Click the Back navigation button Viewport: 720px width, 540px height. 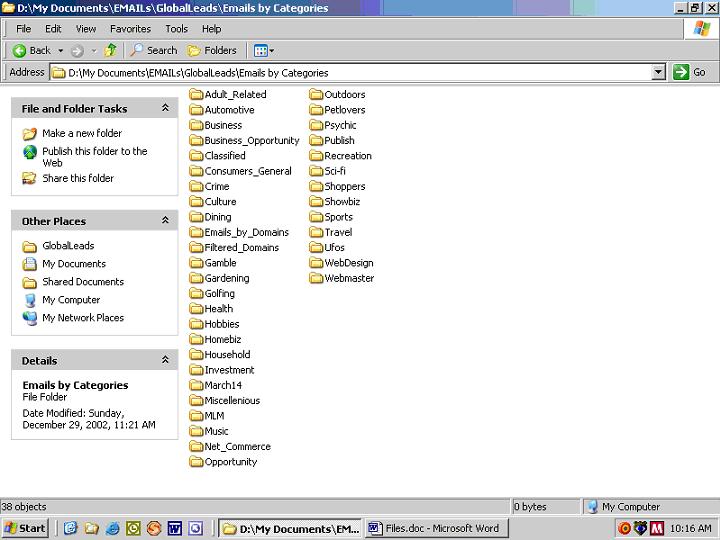tap(31, 50)
